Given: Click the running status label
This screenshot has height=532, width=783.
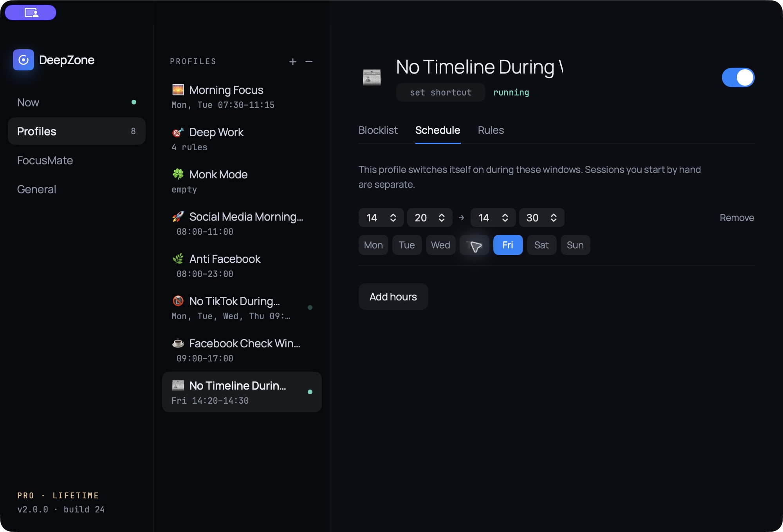Looking at the screenshot, I should click(x=511, y=92).
